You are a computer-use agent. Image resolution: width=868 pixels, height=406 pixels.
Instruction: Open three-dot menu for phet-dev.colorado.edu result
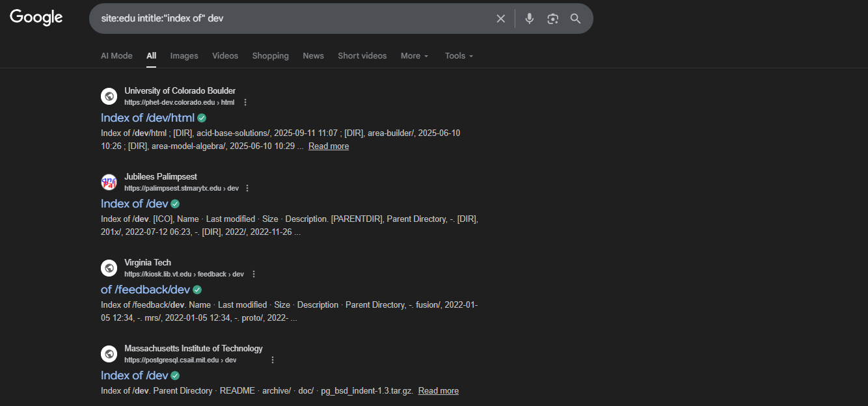(245, 102)
